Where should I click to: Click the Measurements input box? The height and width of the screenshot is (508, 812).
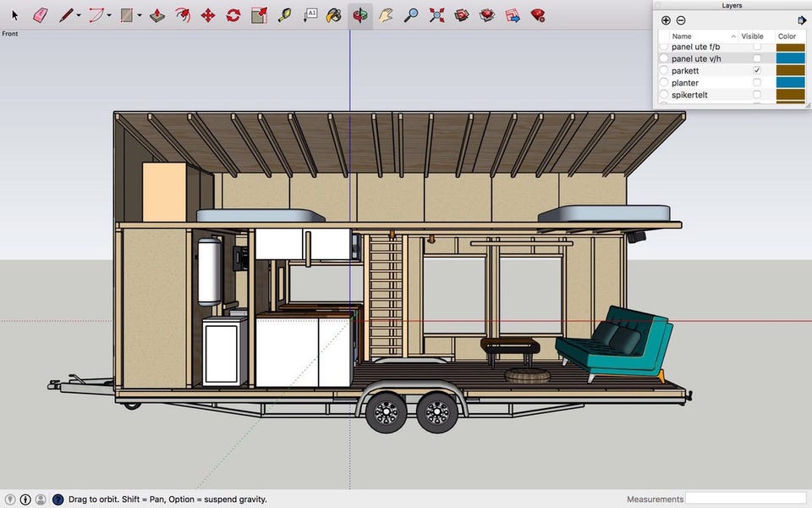pos(746,500)
